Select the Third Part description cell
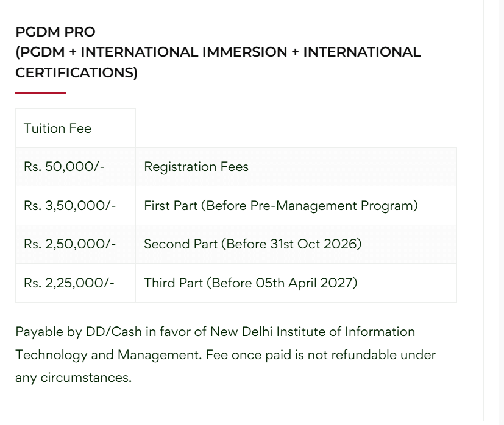This screenshot has height=425, width=504. (250, 283)
